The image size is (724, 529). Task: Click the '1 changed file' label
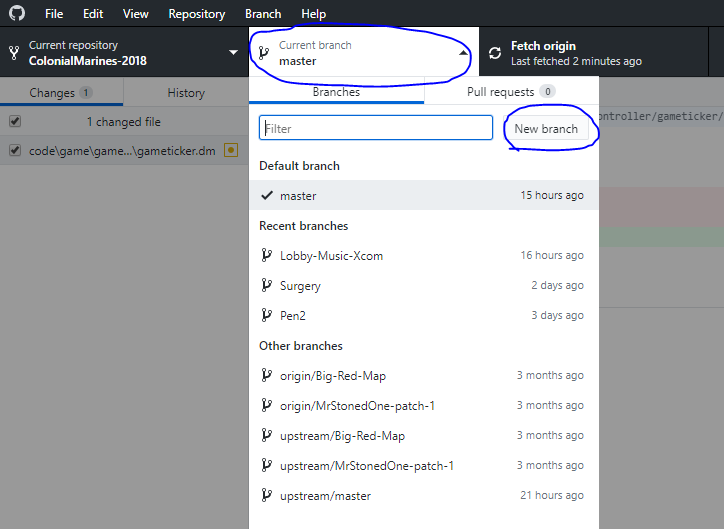[124, 122]
